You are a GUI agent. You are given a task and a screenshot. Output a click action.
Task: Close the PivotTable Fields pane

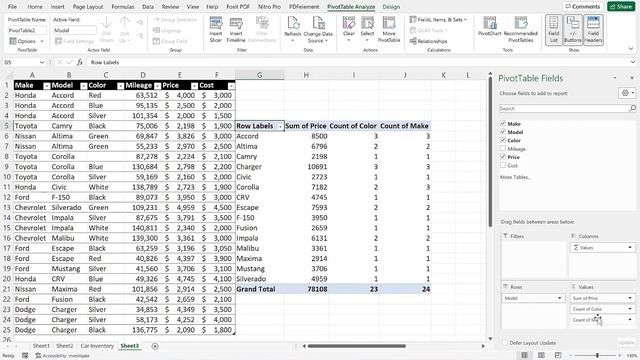tap(631, 78)
